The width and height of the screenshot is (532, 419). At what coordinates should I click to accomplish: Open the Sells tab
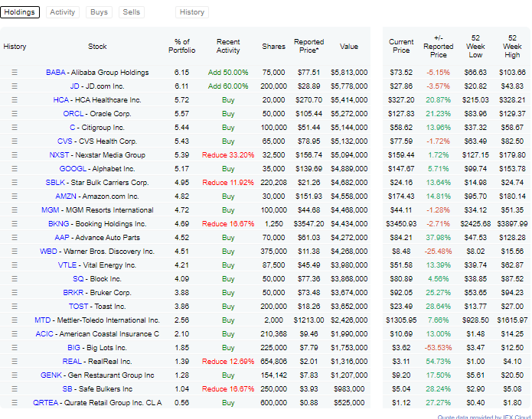pos(132,12)
